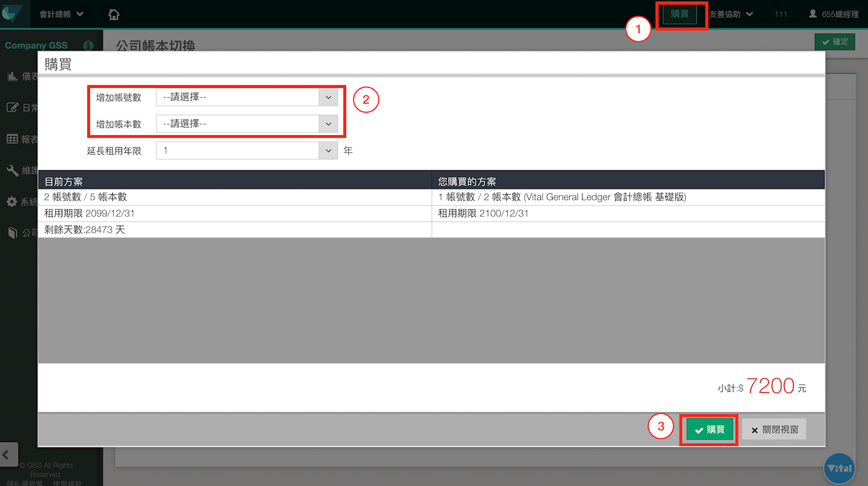Image resolution: width=868 pixels, height=486 pixels.
Task: Click the Vital logo in top-left corner
Action: click(11, 14)
